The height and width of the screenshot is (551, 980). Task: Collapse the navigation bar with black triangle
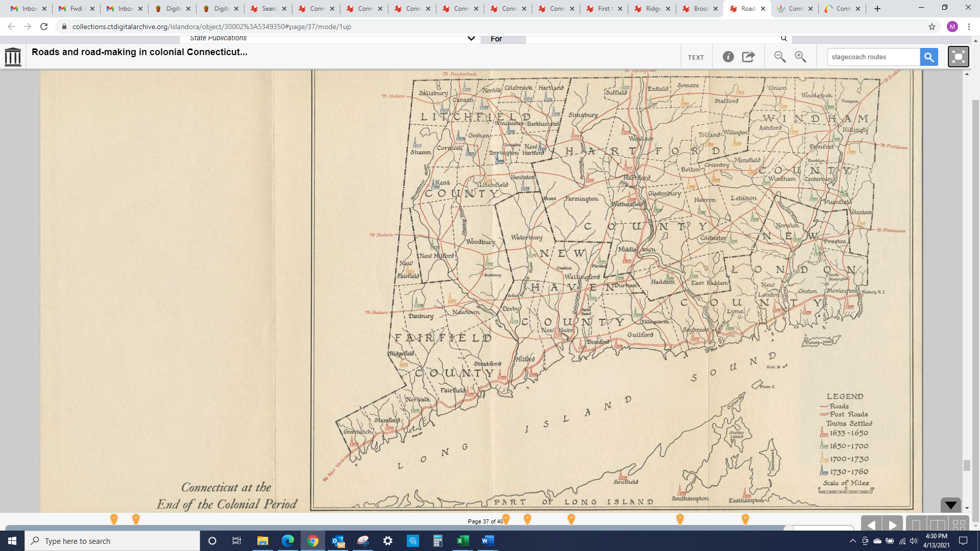950,505
